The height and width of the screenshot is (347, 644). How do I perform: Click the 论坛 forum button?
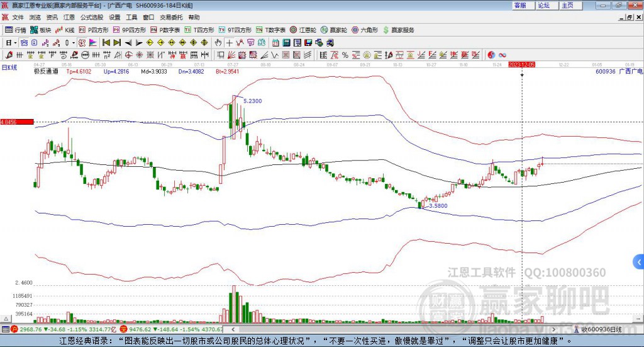coord(547,5)
